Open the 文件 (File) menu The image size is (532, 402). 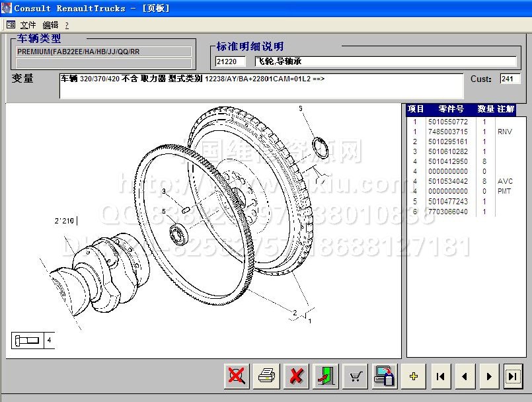[x=28, y=24]
